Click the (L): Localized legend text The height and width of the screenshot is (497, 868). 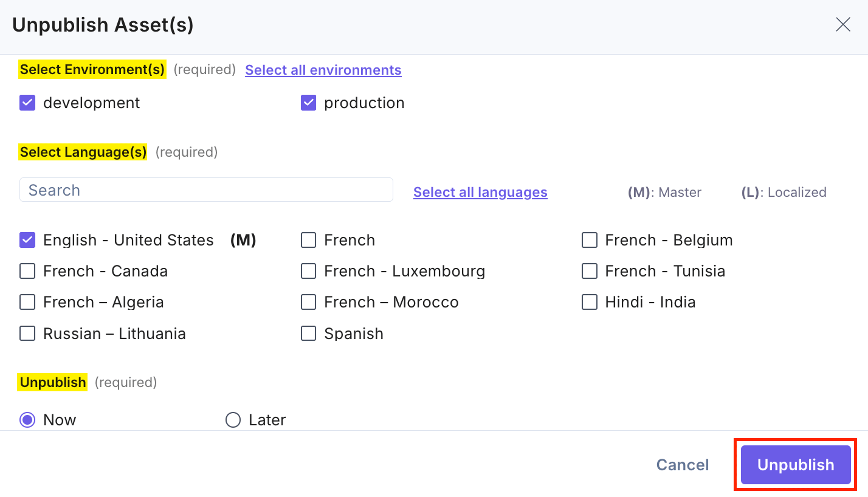[x=784, y=192]
